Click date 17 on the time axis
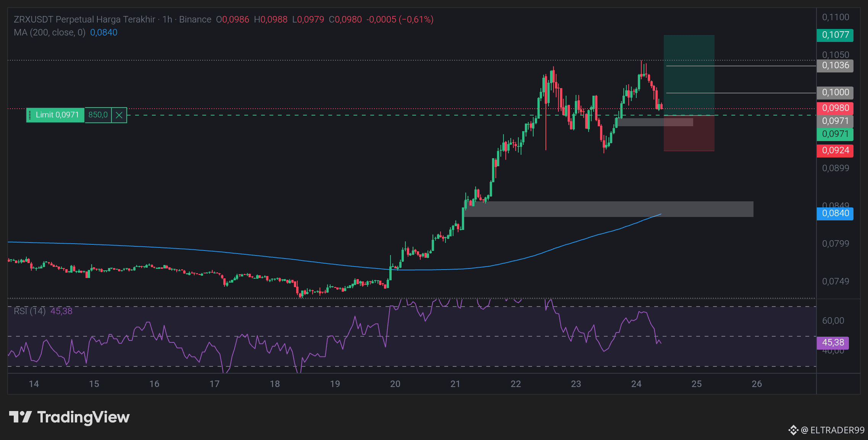The height and width of the screenshot is (440, 868). pos(215,384)
